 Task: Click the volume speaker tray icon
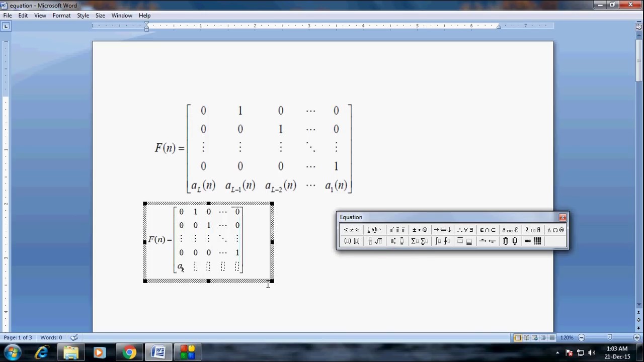592,353
